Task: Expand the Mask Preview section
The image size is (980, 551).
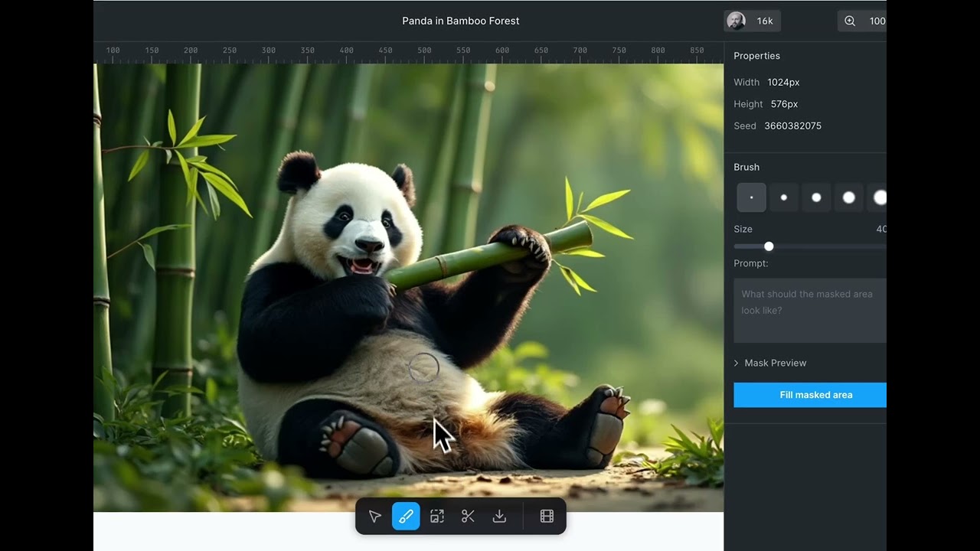Action: (x=774, y=363)
